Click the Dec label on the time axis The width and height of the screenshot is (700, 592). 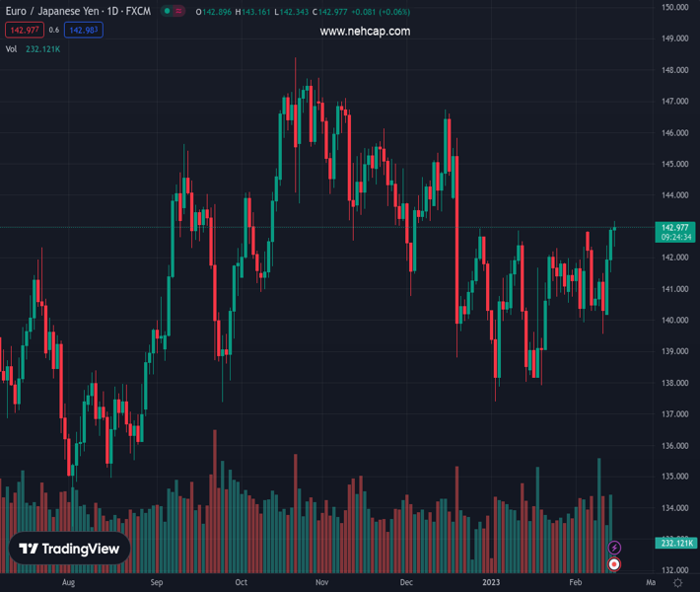(407, 583)
